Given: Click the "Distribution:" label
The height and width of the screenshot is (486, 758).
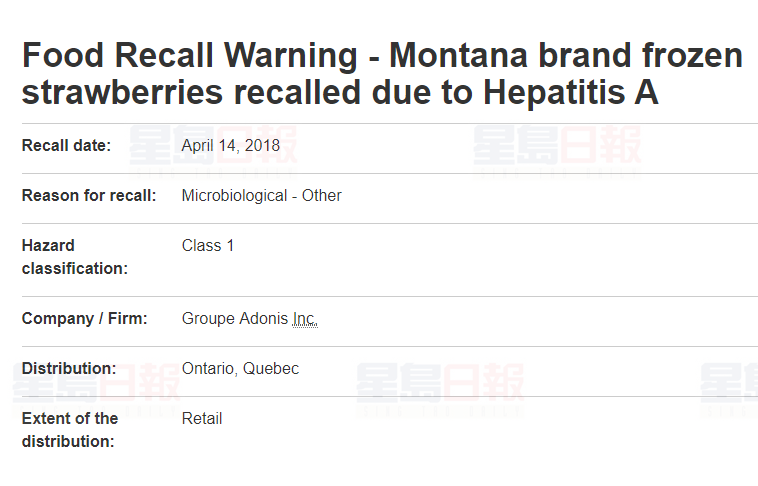Looking at the screenshot, I should (69, 369).
